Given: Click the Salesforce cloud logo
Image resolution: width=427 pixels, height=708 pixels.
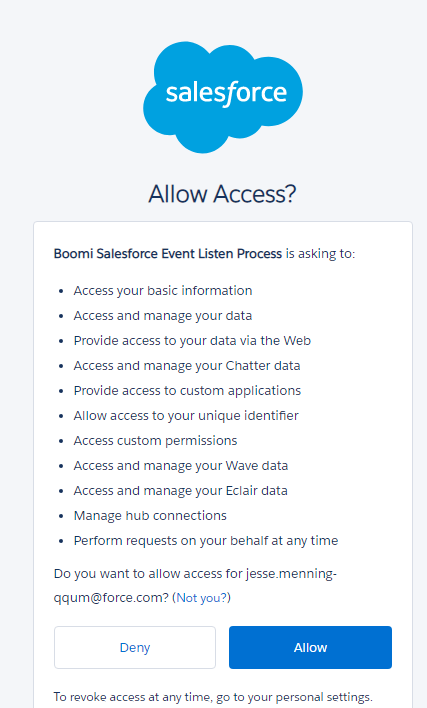Looking at the screenshot, I should coord(223,97).
